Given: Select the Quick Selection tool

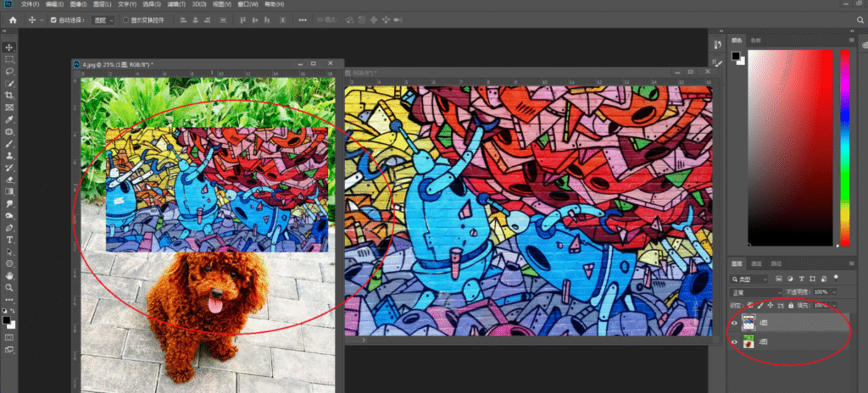Looking at the screenshot, I should (9, 84).
